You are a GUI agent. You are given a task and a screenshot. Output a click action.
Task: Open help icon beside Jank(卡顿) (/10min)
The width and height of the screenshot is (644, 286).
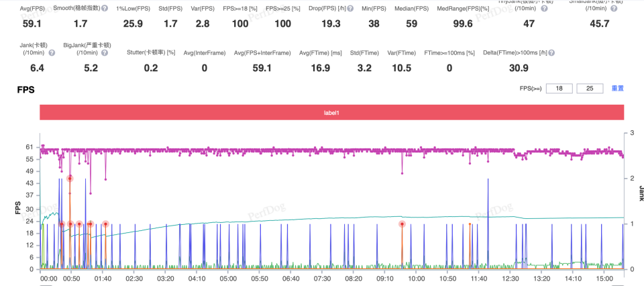coord(52,52)
